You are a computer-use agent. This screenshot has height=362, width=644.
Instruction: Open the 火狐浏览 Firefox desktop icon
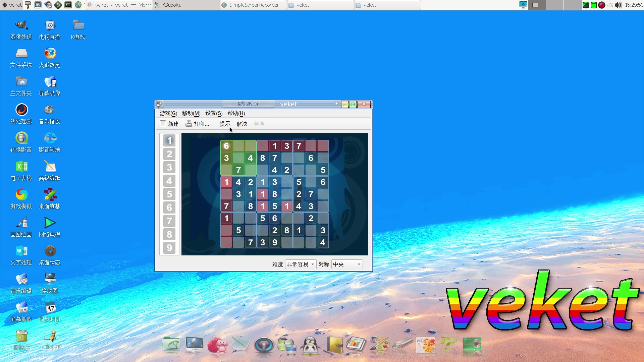50,54
